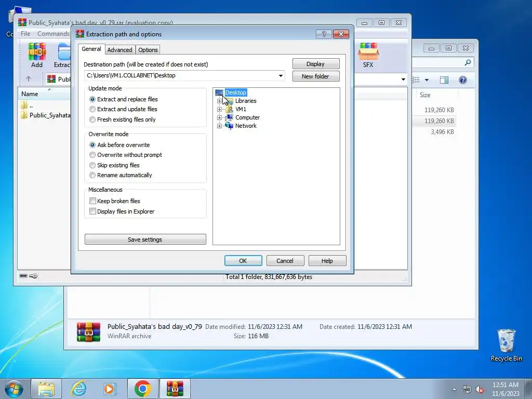This screenshot has width=532, height=399.
Task: Enable Display files in Explorer checkbox
Action: pyautogui.click(x=92, y=211)
